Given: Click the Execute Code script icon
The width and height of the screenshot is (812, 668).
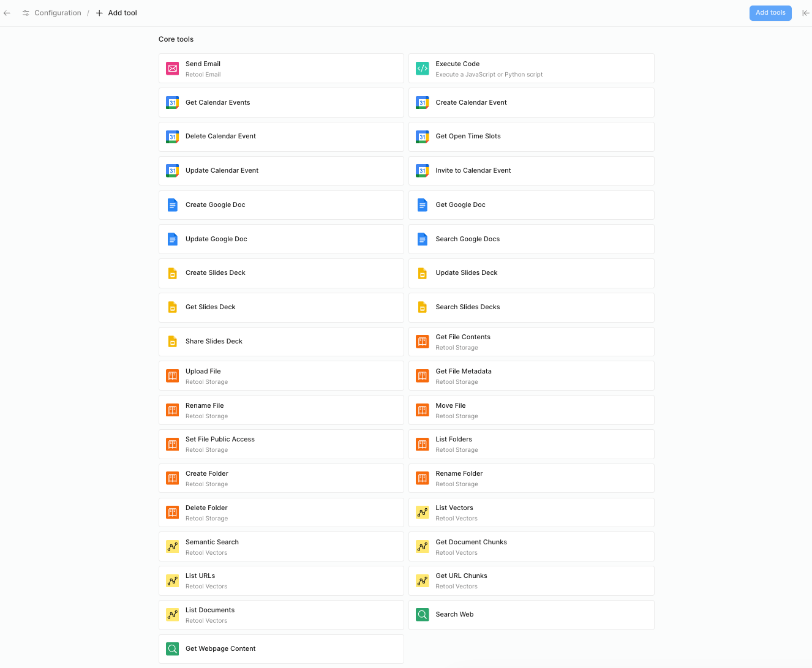Looking at the screenshot, I should click(423, 69).
